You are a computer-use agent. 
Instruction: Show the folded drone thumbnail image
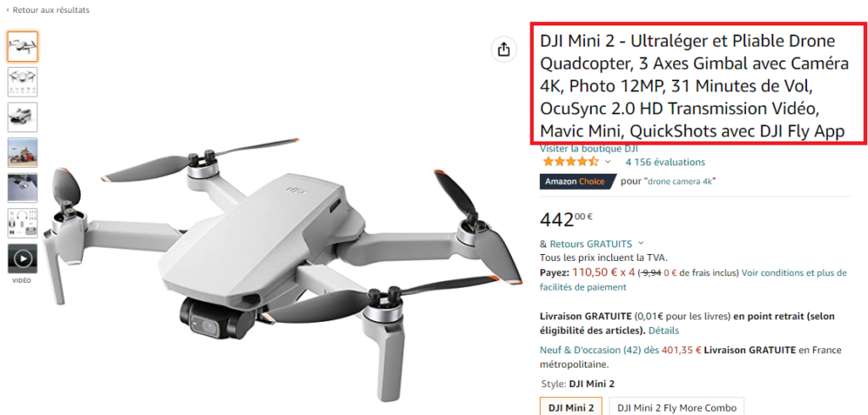[x=23, y=118]
